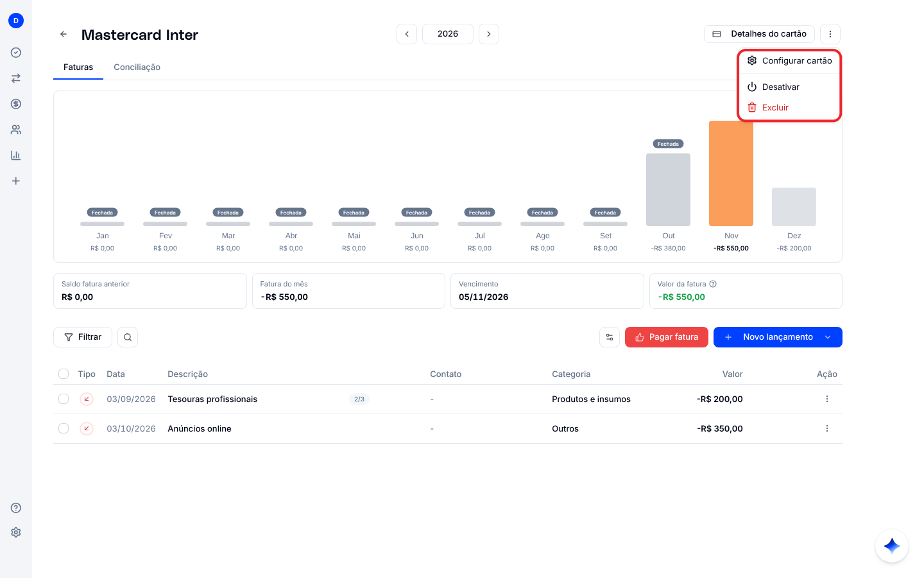The image size is (924, 578).
Task: Open the help question mark icon in sidebar
Action: point(16,508)
